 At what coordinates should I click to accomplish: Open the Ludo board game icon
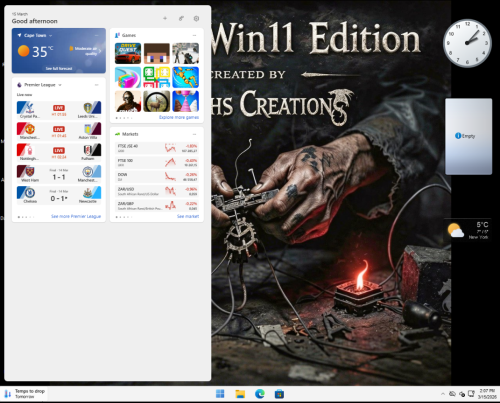coord(157,77)
